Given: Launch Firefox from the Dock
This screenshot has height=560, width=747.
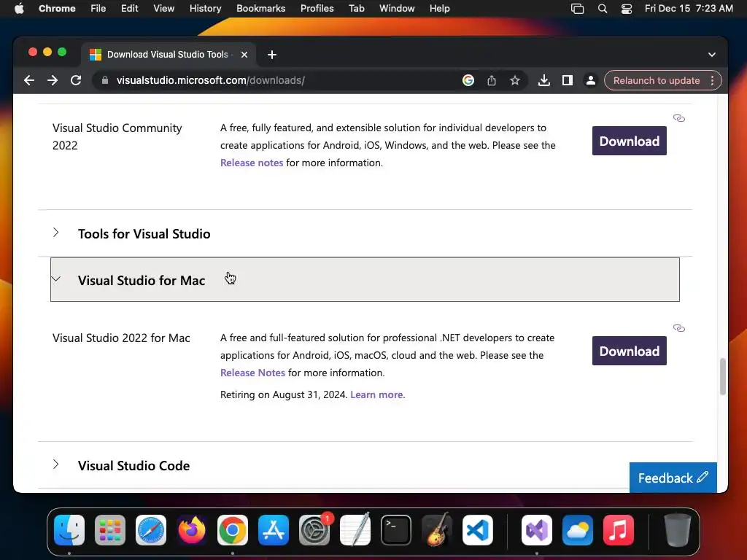Looking at the screenshot, I should [x=192, y=530].
